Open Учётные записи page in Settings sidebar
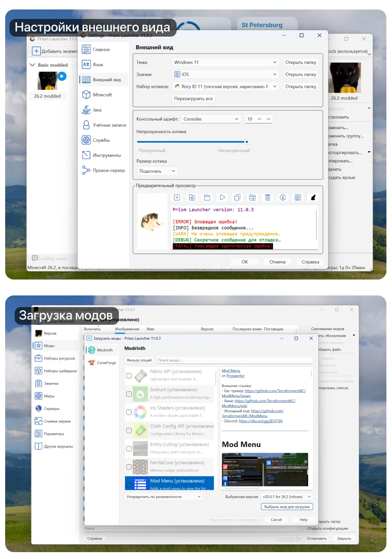The height and width of the screenshot is (559, 392). pyautogui.click(x=104, y=125)
